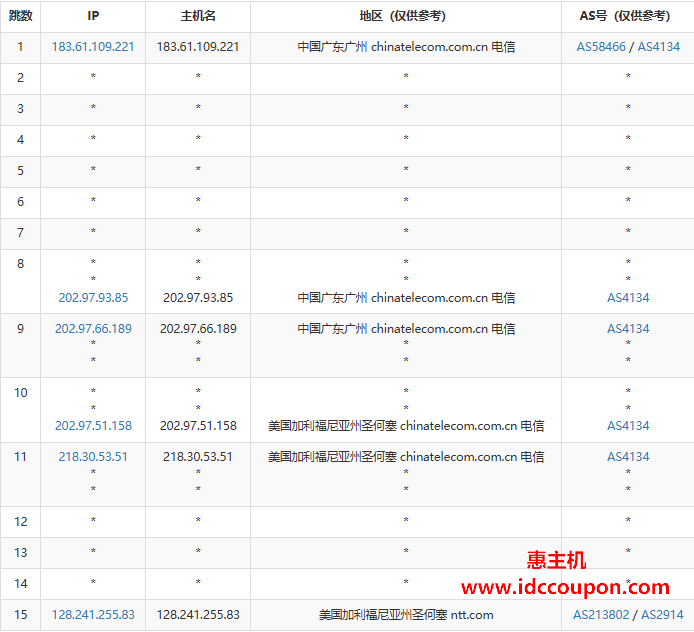Open IP link 183.61.109.221 in hop 1
The image size is (694, 632).
[x=93, y=47]
